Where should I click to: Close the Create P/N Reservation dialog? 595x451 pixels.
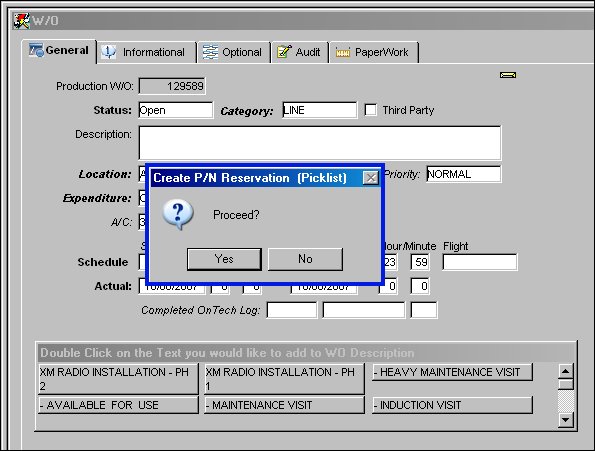371,178
